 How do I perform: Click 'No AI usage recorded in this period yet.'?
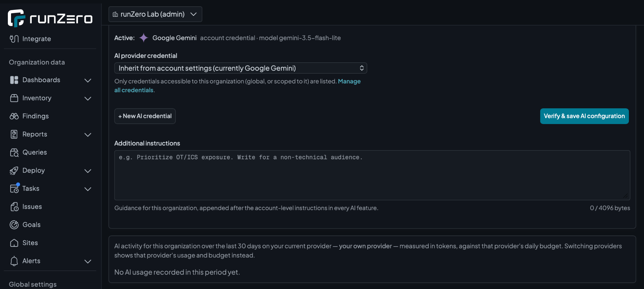177,272
